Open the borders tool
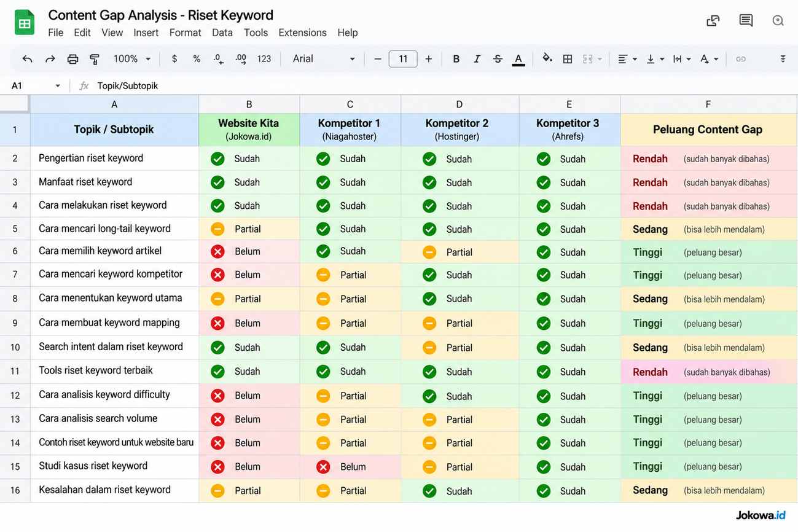Image resolution: width=798 pixels, height=532 pixels. [568, 59]
